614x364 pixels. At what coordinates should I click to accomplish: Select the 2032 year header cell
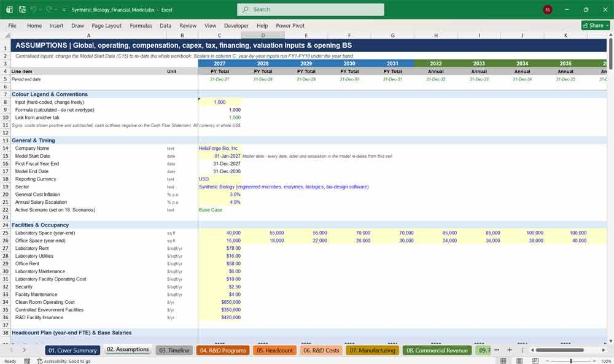(436, 63)
